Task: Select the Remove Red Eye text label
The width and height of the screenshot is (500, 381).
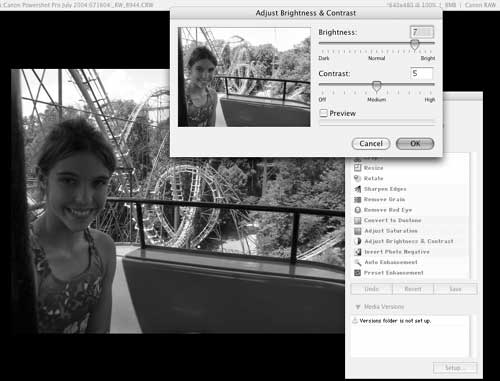Action: pos(388,210)
